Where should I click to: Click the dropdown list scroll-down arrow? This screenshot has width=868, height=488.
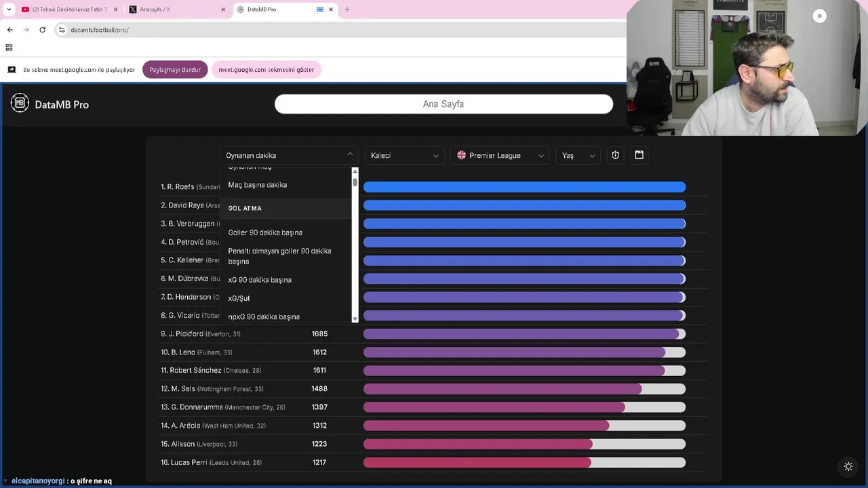coord(355,319)
